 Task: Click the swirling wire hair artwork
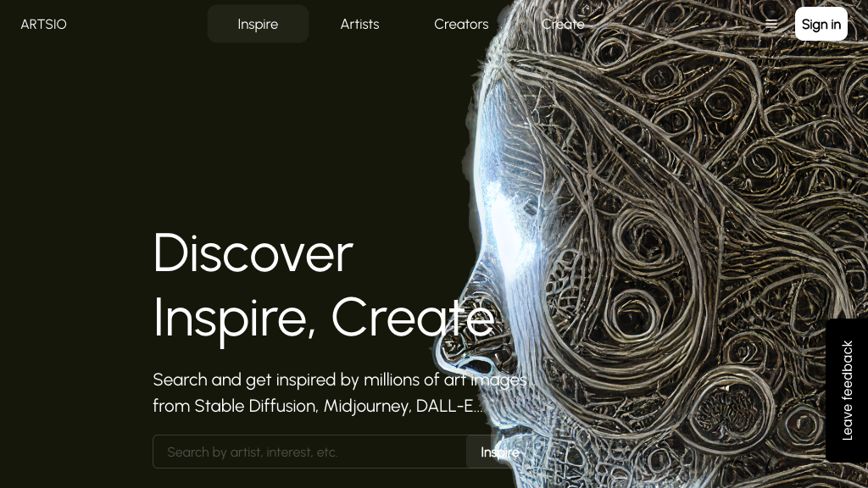coord(692,138)
